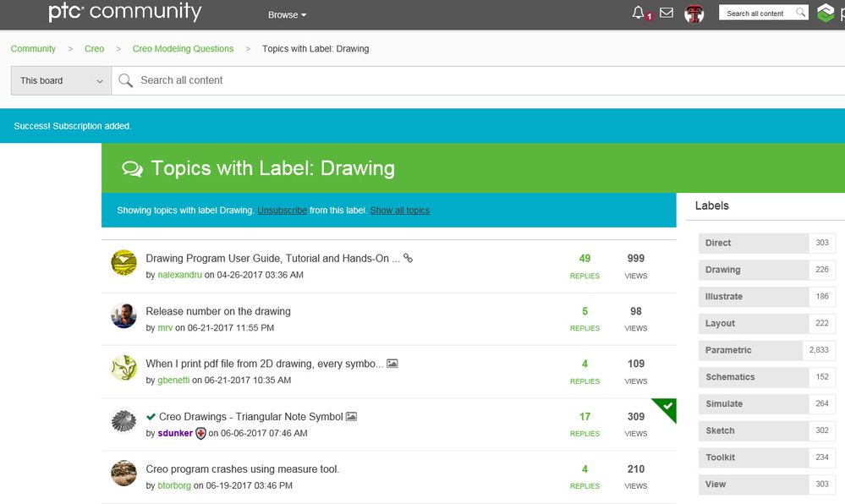Viewport: 845px width, 504px height.
Task: Click the sdunker rank badge icon
Action: [x=200, y=433]
